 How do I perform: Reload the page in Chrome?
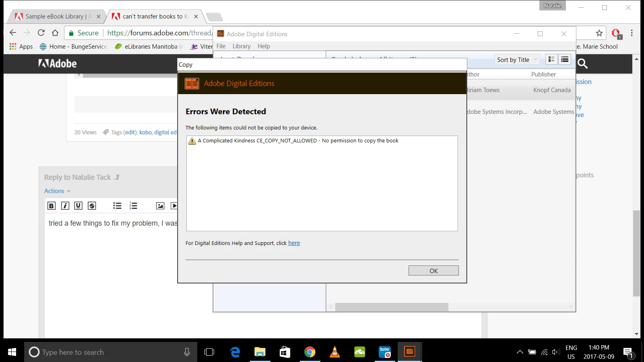[41, 33]
